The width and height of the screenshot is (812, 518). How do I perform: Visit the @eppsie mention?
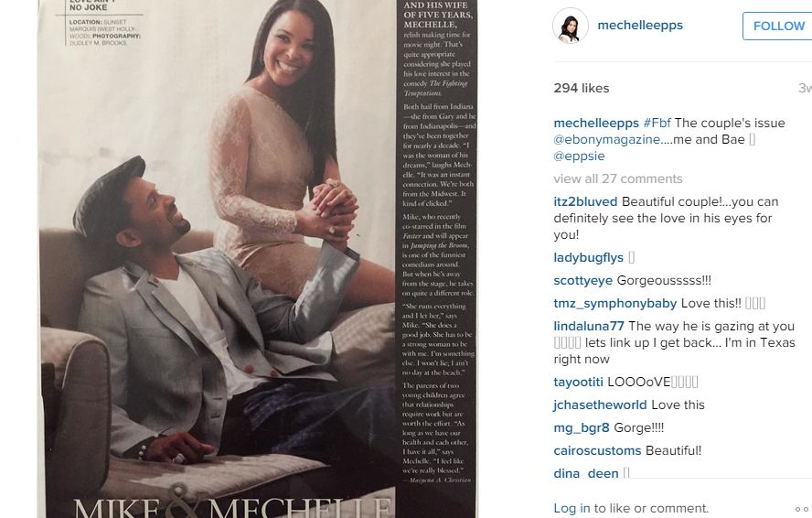pyautogui.click(x=579, y=156)
